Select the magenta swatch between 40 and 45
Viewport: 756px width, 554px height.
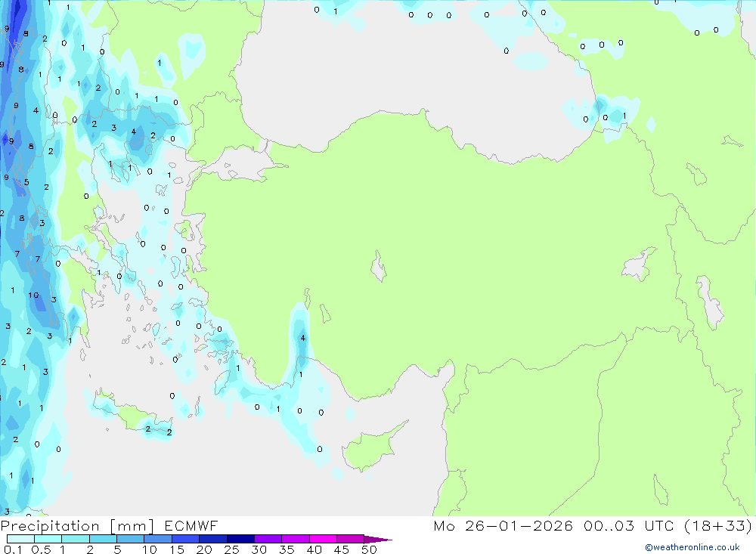tap(323, 539)
